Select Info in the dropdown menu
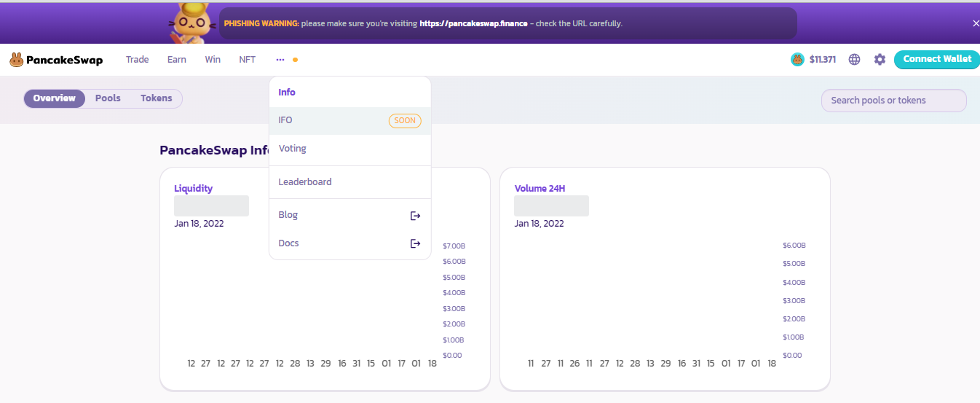 coord(350,93)
